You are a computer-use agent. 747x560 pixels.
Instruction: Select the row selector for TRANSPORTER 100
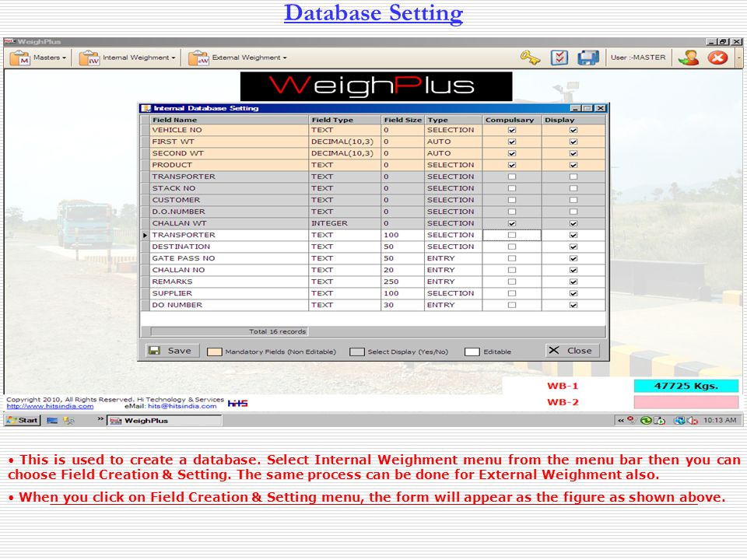(146, 235)
